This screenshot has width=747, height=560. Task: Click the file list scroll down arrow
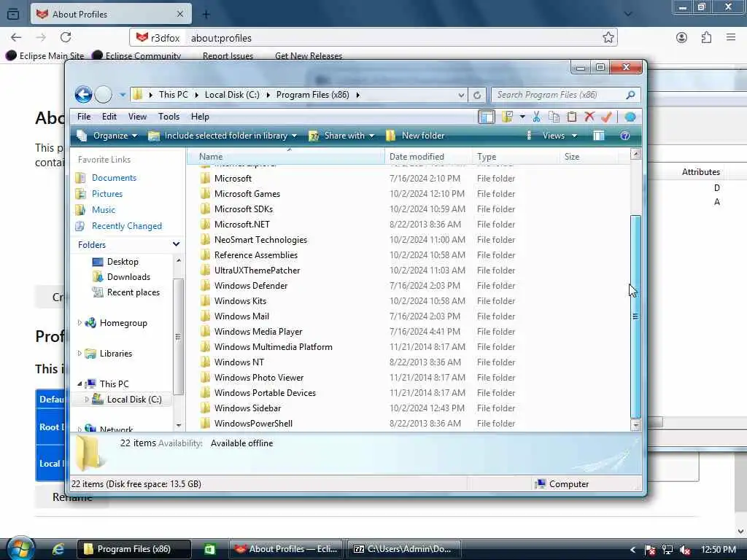[635, 425]
